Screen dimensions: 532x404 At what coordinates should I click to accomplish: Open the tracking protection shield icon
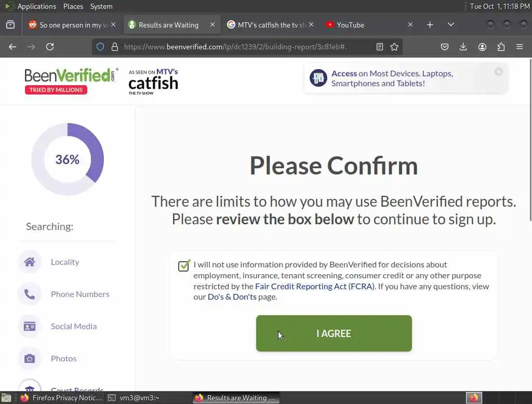pyautogui.click(x=100, y=47)
